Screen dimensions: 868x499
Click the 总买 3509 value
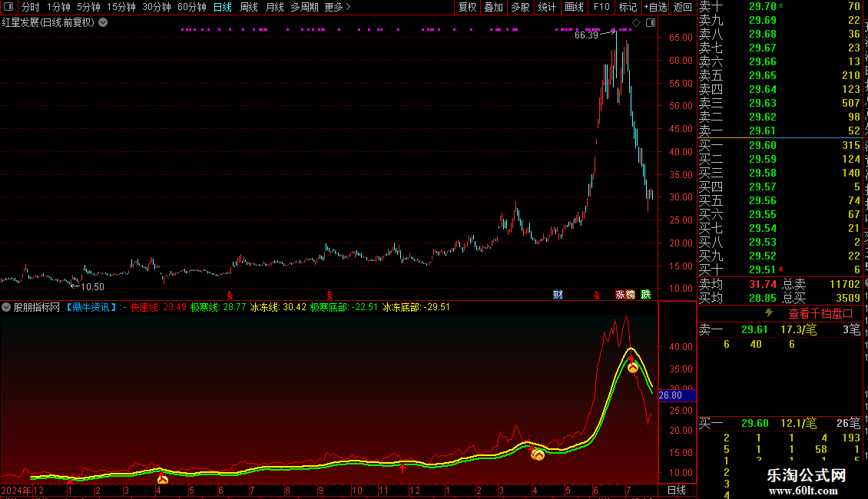[848, 298]
